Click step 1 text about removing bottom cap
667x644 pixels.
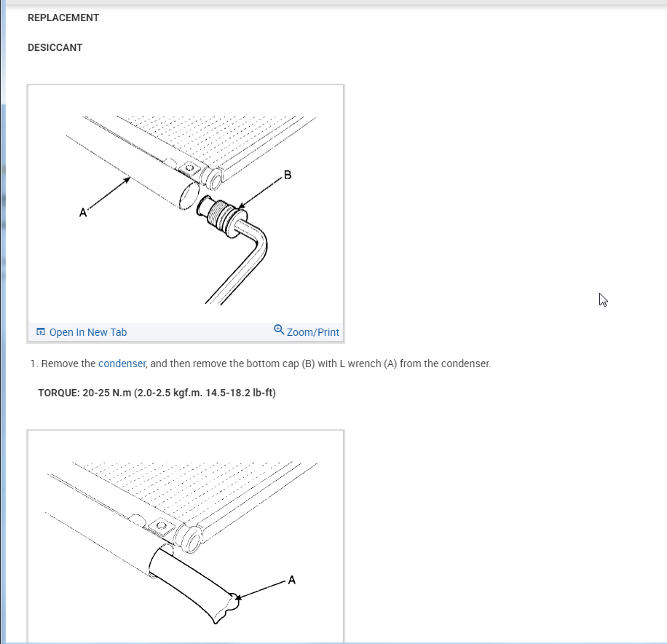(261, 364)
